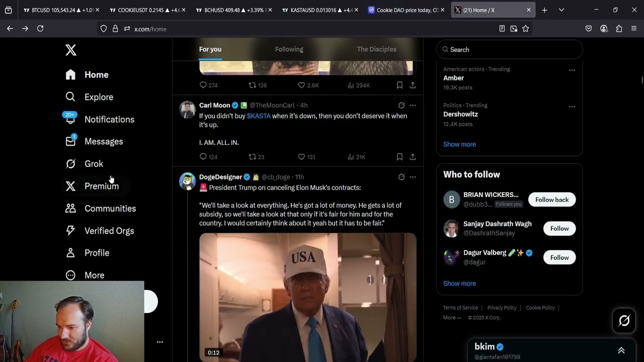Viewport: 644px width, 362px height.
Task: Open Terms of Service link
Action: [460, 308]
